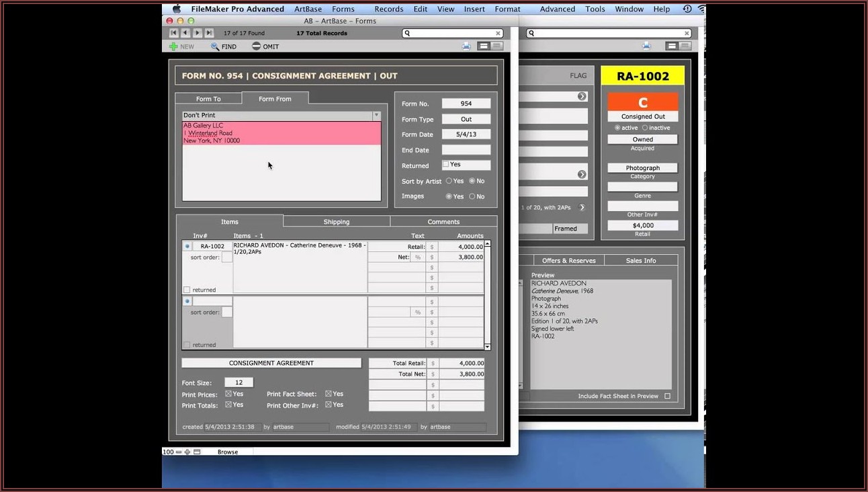
Task: Switch to the Shipping tab
Action: coord(336,222)
